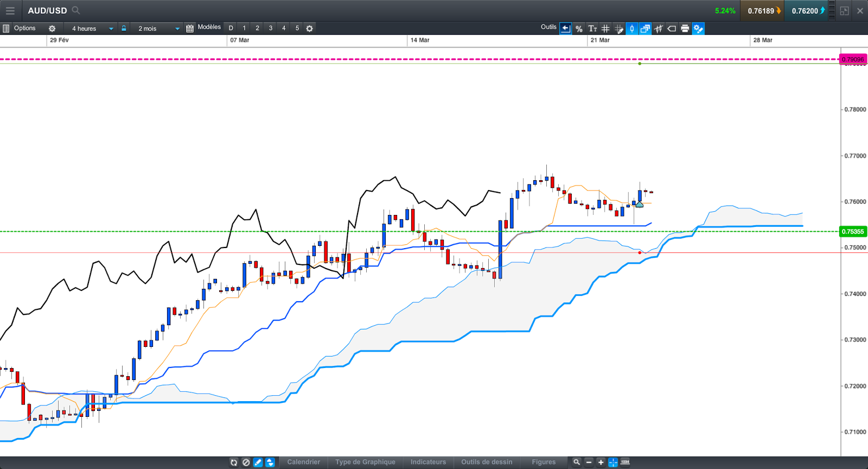Click the 21 Mar date marker
This screenshot has height=469, width=868.
(600, 40)
